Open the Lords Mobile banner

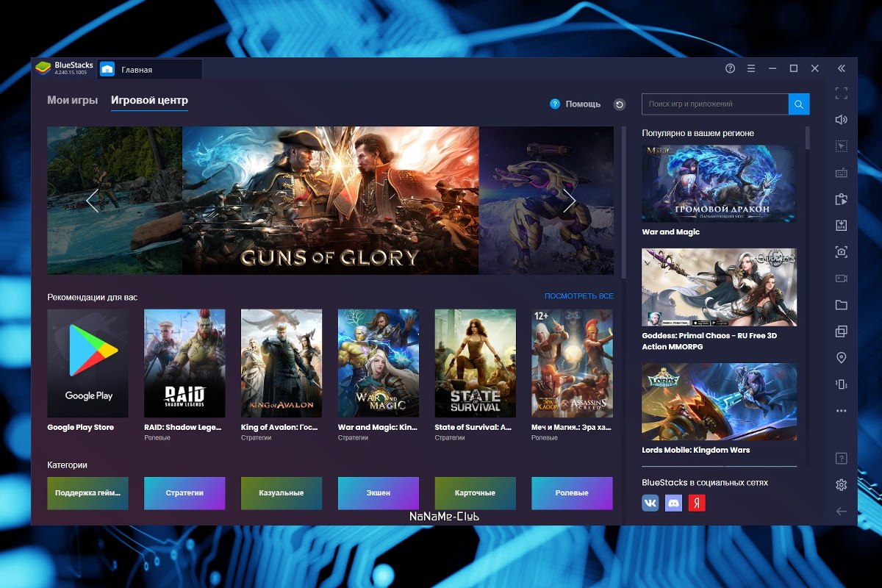click(x=719, y=401)
